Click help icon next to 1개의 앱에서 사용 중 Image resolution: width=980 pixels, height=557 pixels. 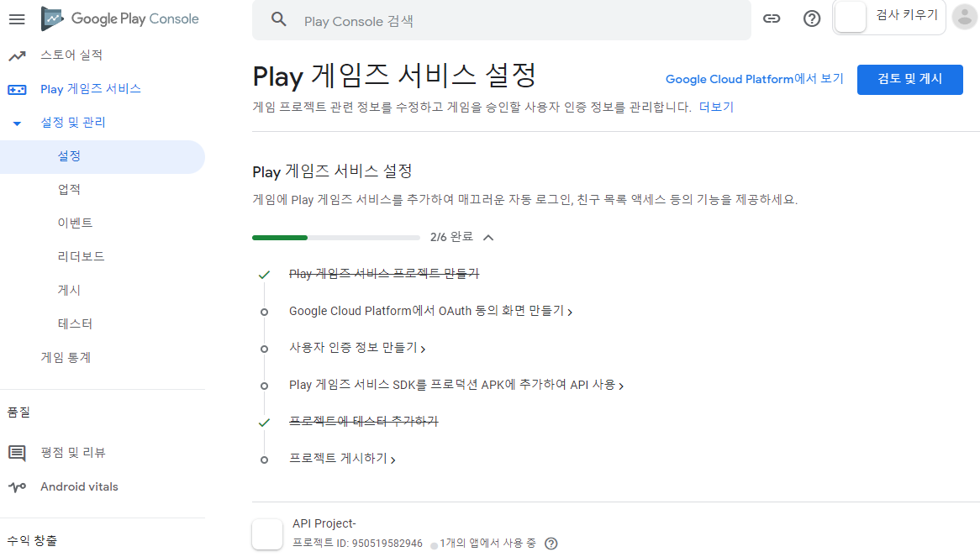[551, 544]
